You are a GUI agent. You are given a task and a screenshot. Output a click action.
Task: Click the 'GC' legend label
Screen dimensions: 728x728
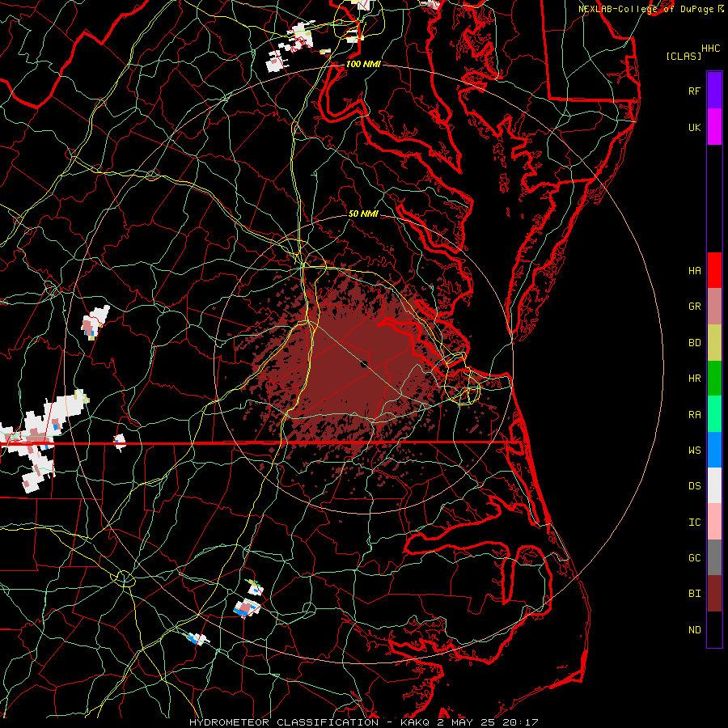[694, 558]
